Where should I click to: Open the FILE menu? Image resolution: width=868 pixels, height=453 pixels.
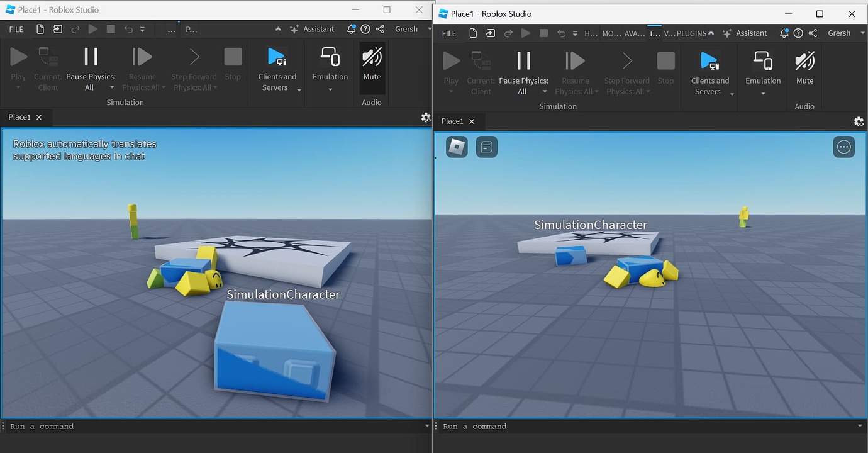pos(15,29)
